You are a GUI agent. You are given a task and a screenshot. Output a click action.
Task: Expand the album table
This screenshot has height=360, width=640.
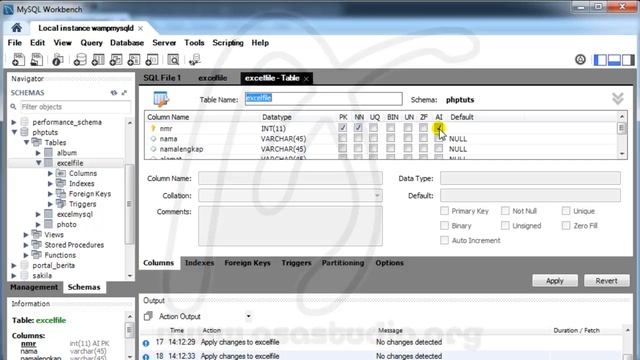[x=38, y=153]
